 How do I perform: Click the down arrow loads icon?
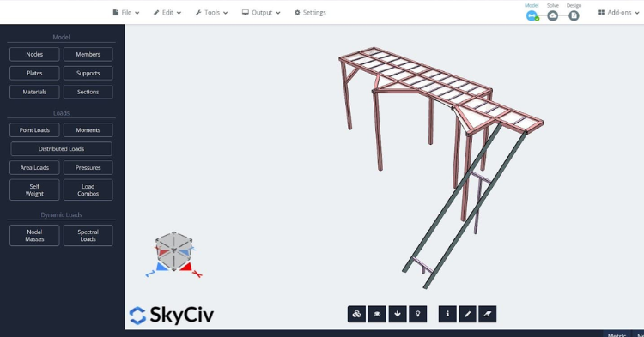(398, 314)
